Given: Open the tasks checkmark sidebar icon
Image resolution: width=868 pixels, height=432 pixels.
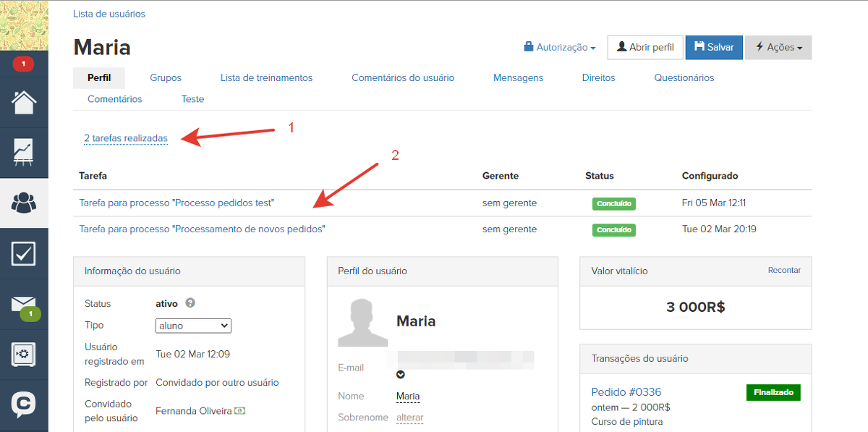Looking at the screenshot, I should coord(24,253).
